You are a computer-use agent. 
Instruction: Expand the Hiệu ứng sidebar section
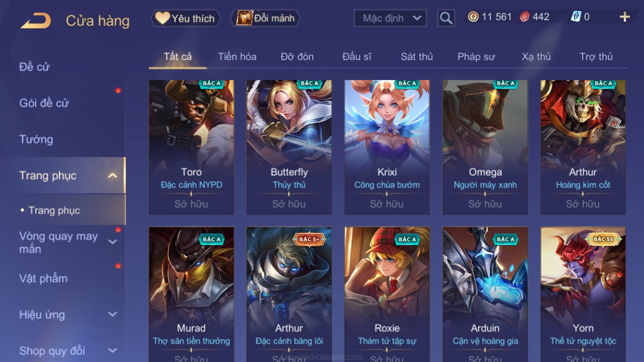click(x=112, y=315)
